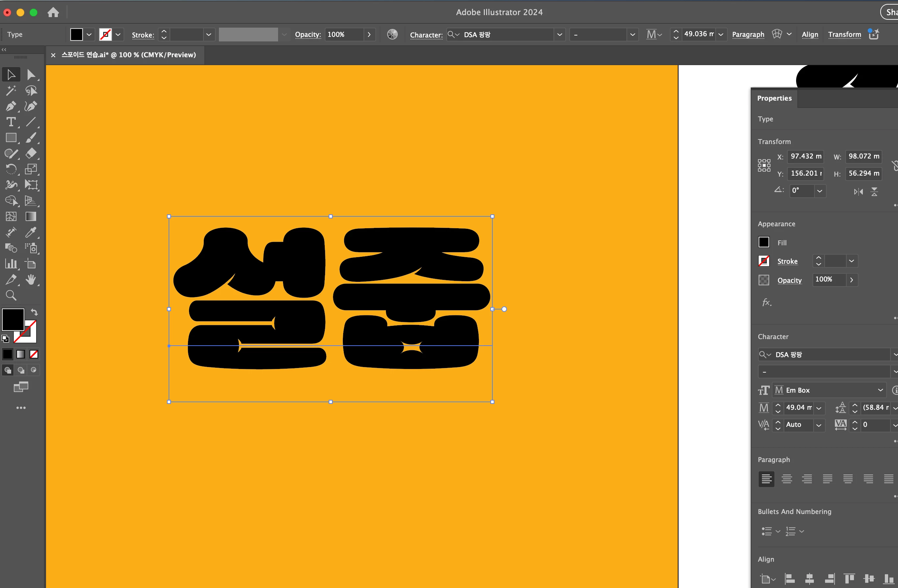Image resolution: width=898 pixels, height=588 pixels.
Task: Open fill color dropdown in control bar
Action: pos(89,34)
